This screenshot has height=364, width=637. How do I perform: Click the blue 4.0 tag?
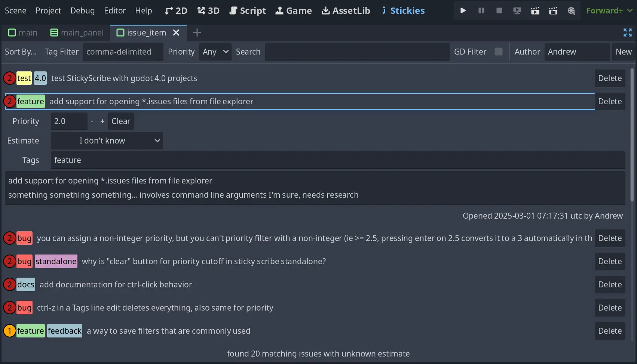tap(40, 78)
